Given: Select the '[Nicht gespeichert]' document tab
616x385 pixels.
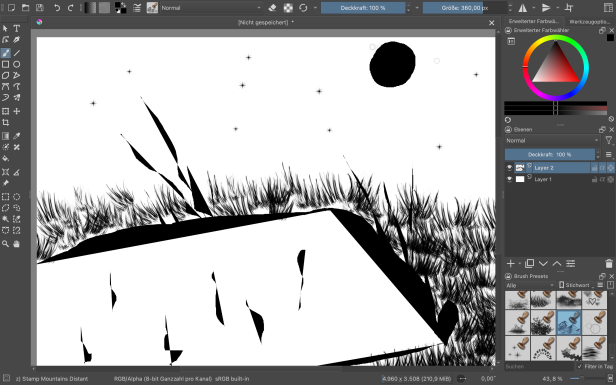Looking at the screenshot, I should tap(266, 23).
